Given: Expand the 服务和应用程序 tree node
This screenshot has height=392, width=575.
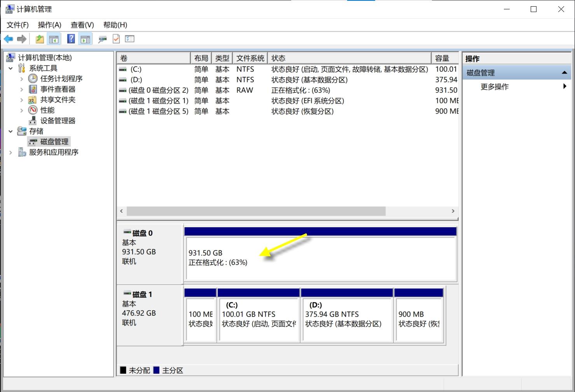Looking at the screenshot, I should click(x=10, y=152).
